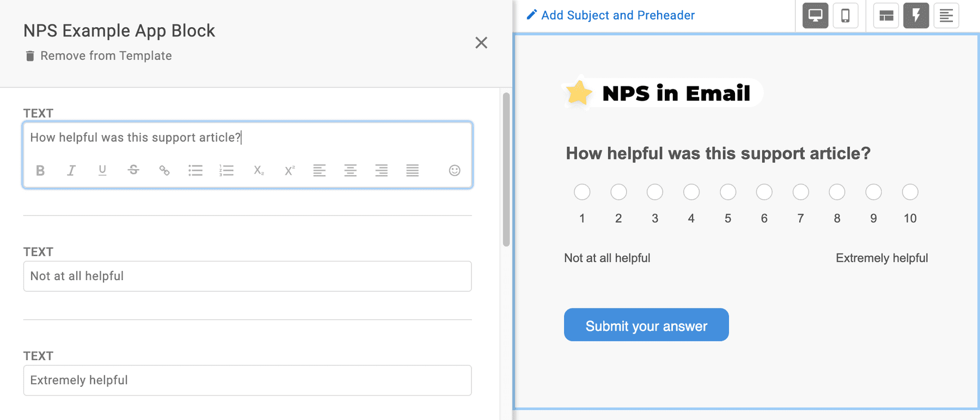
Task: Apply strikethrough to the text
Action: (x=133, y=171)
